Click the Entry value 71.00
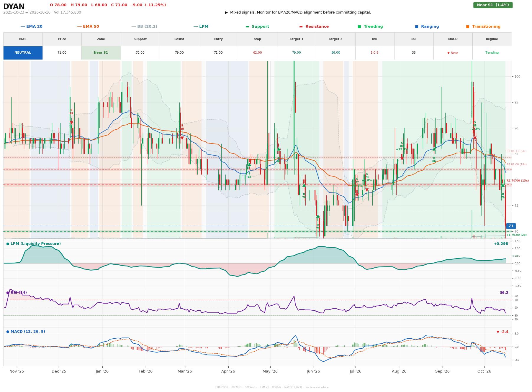Screen dimensions: 532x392 [218, 53]
